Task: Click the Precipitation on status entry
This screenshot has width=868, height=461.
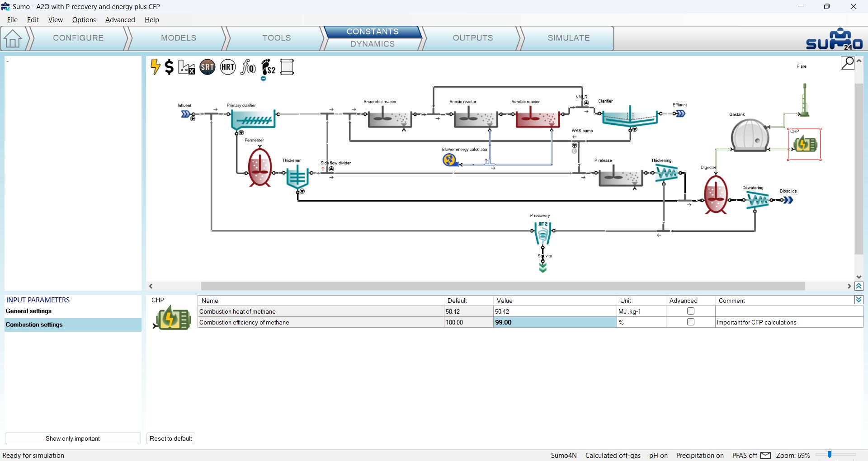Action: [700, 456]
